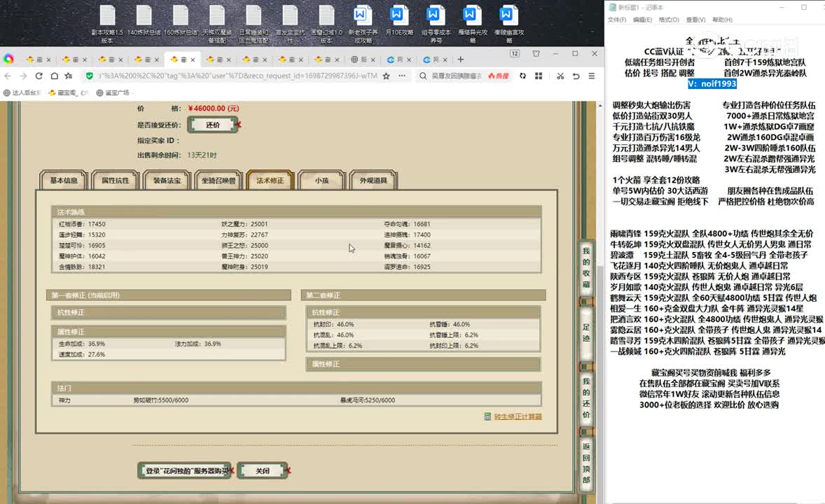Click the 红袖添香: 17450 value
The height and width of the screenshot is (504, 825).
(82, 224)
